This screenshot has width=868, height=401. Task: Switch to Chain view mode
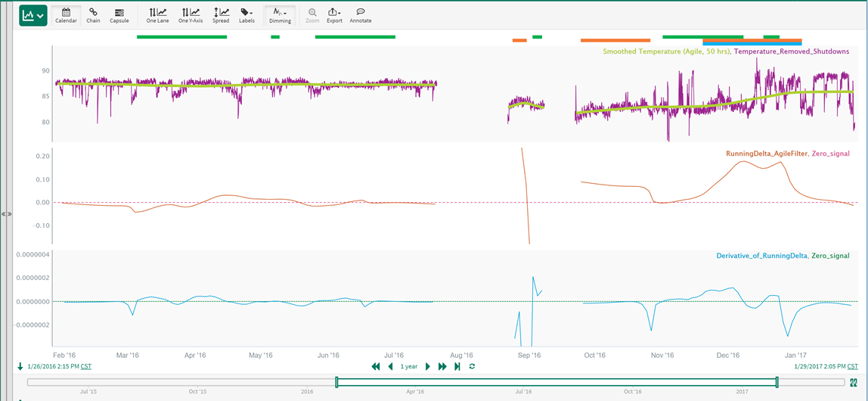point(93,15)
